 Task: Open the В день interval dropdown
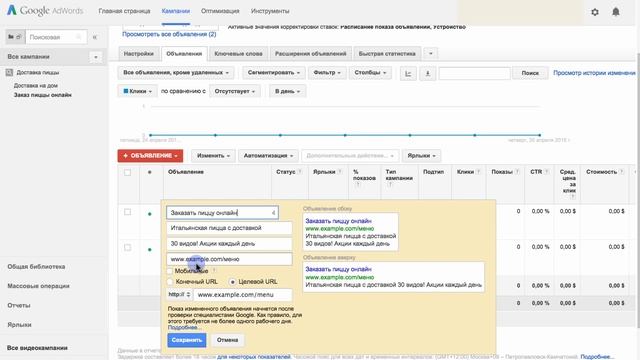click(x=287, y=91)
